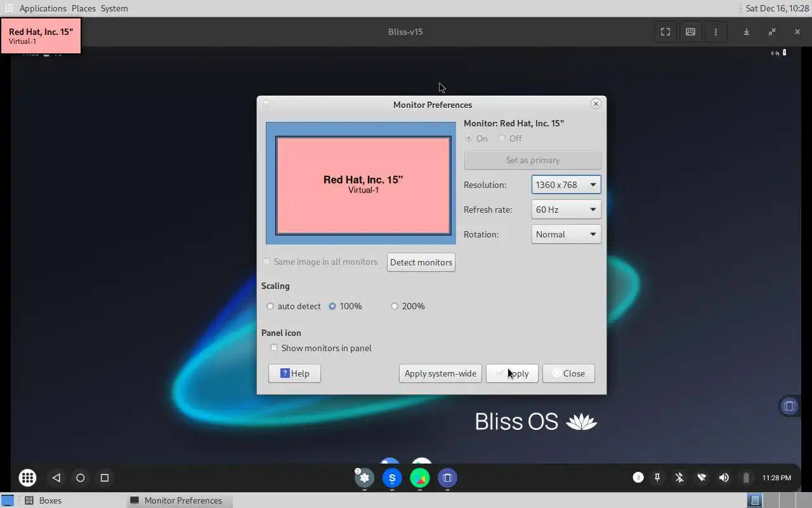Click the Applications grid icon in top panel
This screenshot has width=812, height=508.
[x=9, y=8]
